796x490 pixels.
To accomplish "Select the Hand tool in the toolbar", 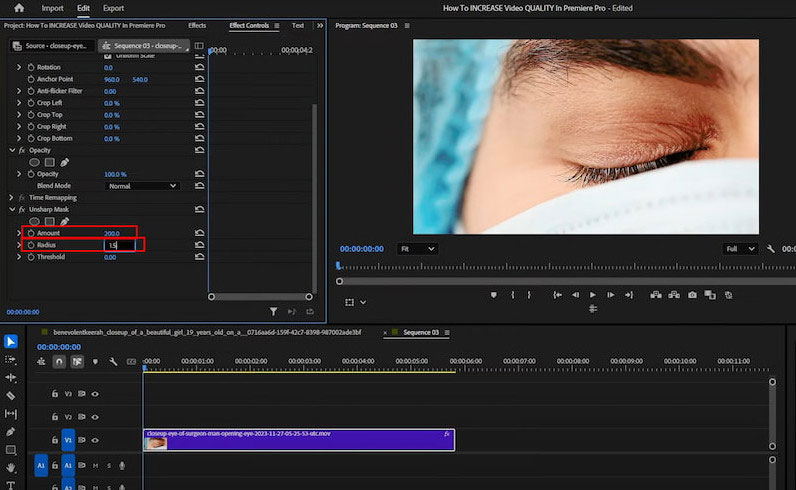I will pyautogui.click(x=11, y=467).
